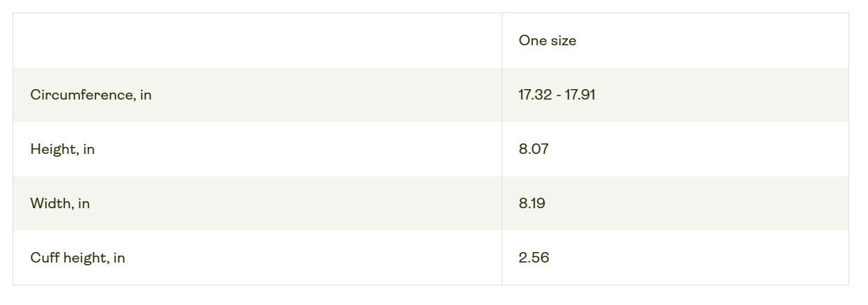Click the lower bound 17.32 number
Image resolution: width=868 pixels, height=305 pixels.
535,95
